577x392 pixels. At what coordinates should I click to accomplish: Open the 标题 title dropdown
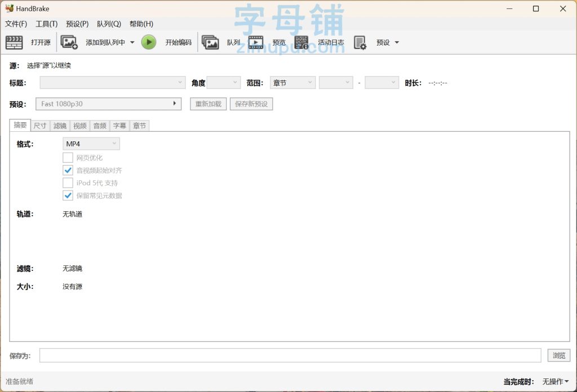(x=113, y=82)
